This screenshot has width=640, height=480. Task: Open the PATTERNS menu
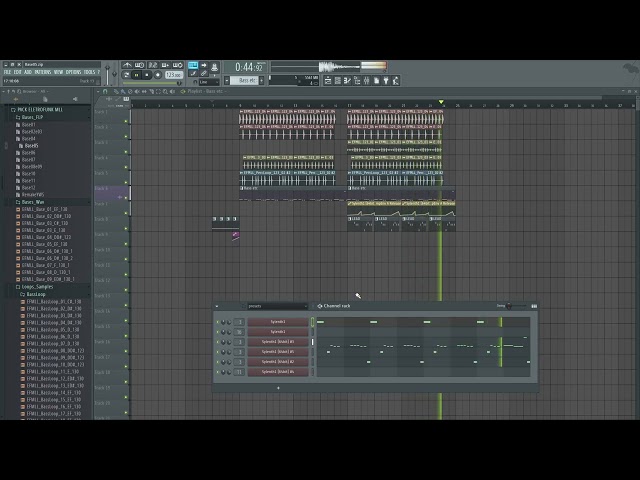coord(43,72)
